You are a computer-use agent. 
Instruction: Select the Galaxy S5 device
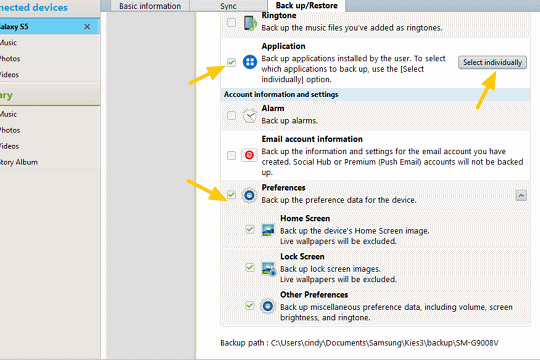(50, 27)
